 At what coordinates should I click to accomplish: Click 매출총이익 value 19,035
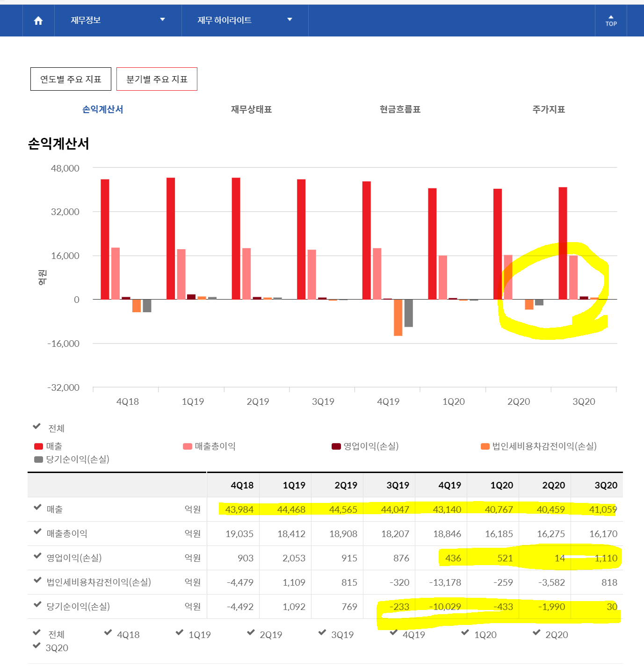pos(239,534)
